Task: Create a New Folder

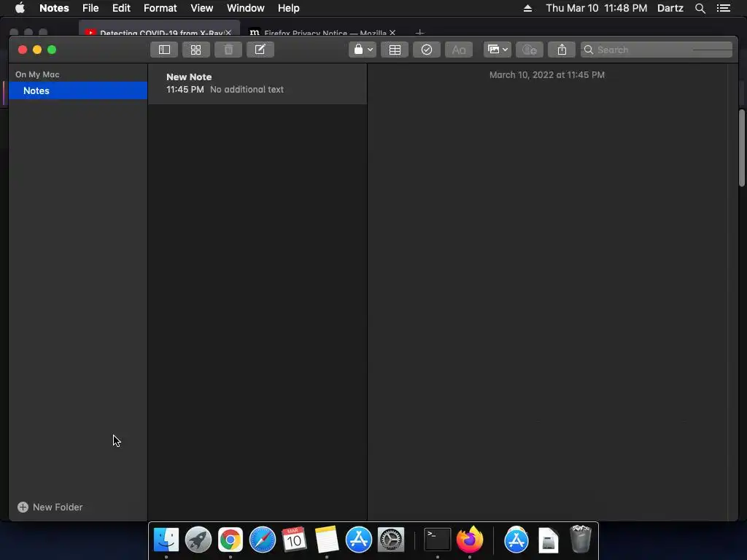Action: 50,507
